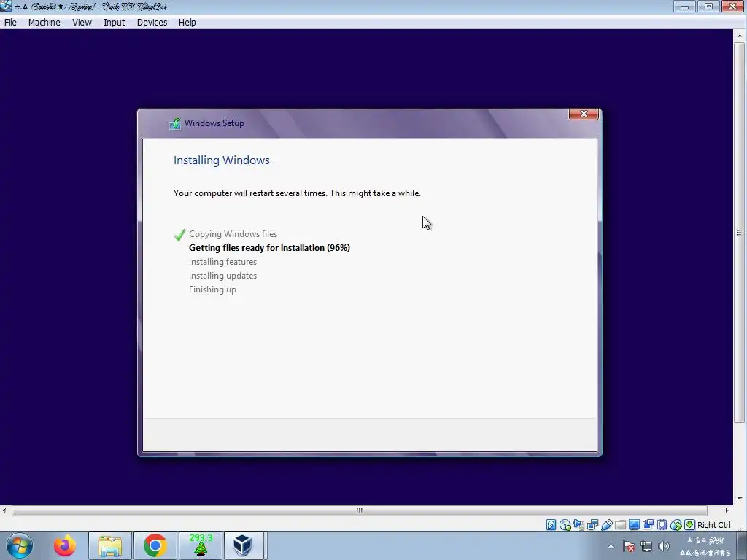The image size is (747, 560).
Task: Open the Input menu
Action: click(x=115, y=23)
